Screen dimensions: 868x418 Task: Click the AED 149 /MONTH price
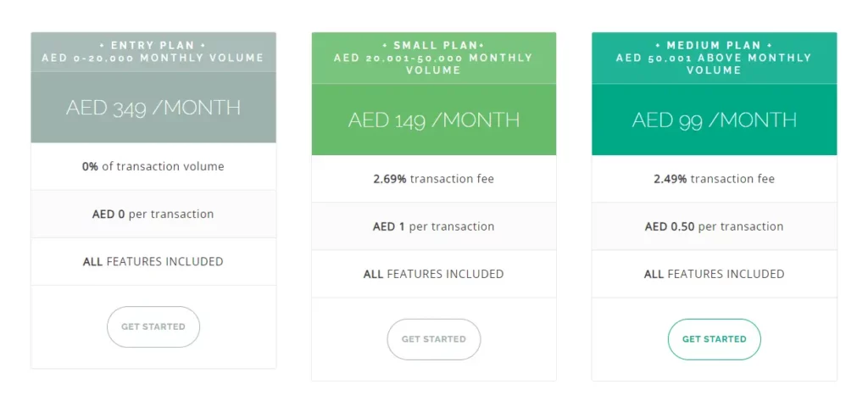[434, 120]
